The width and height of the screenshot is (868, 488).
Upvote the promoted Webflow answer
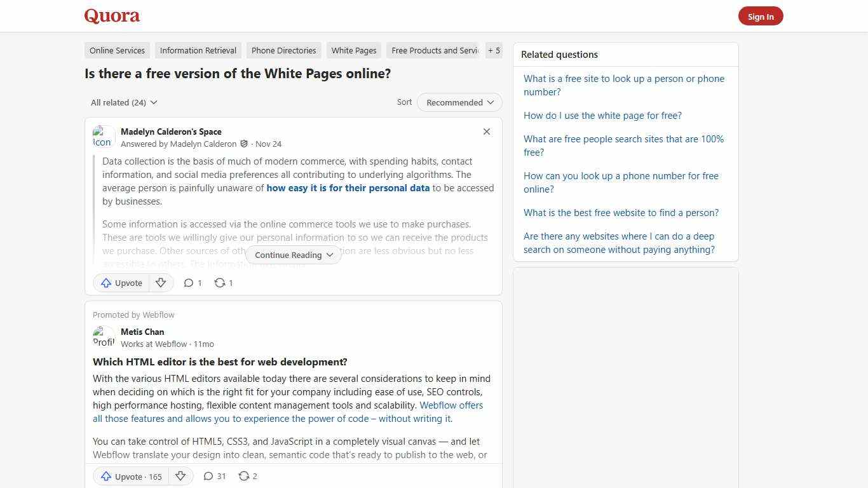pos(130,476)
